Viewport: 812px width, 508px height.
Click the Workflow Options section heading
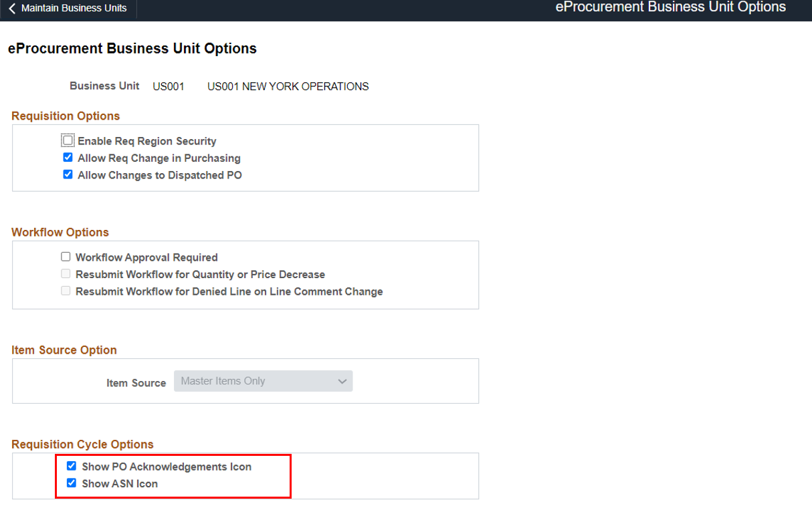tap(60, 233)
